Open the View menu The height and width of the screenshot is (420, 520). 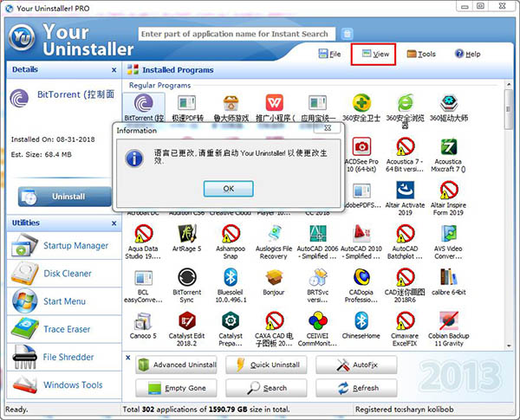375,54
